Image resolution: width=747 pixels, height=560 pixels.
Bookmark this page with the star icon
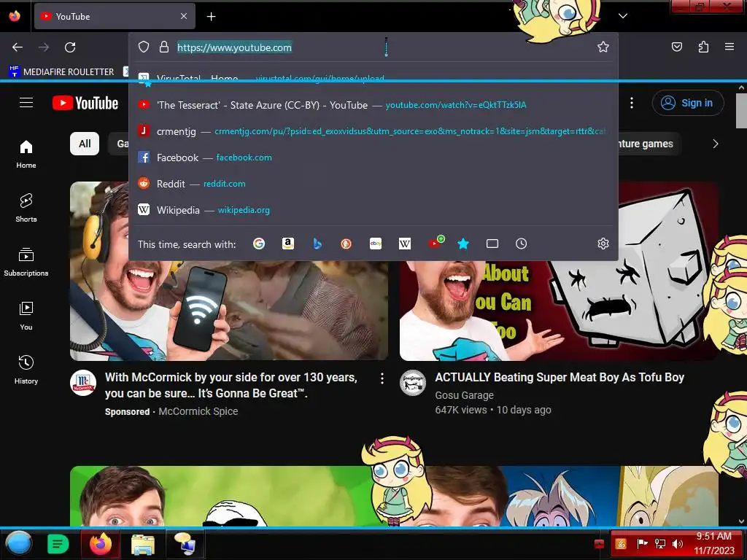coord(603,47)
